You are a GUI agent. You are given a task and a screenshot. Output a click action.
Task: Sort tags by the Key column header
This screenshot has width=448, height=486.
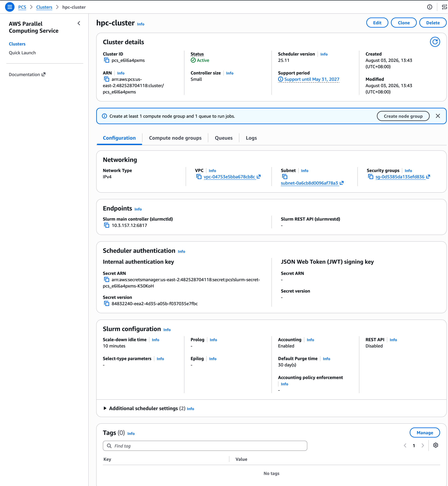tap(107, 459)
